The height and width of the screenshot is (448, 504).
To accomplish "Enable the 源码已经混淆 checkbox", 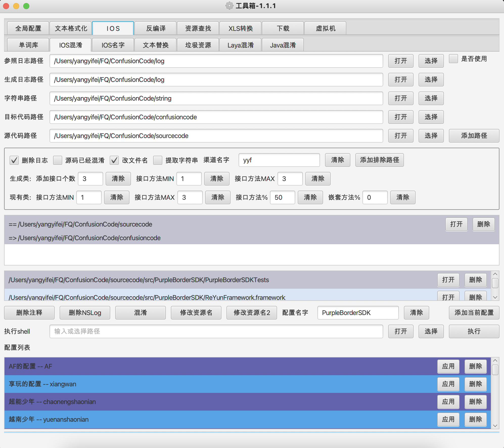I will [58, 160].
